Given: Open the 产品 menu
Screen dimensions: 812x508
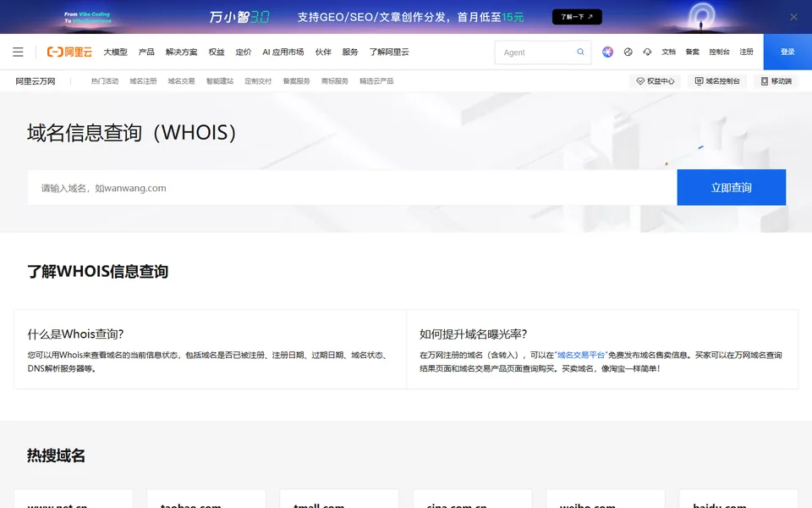Looking at the screenshot, I should pos(146,52).
